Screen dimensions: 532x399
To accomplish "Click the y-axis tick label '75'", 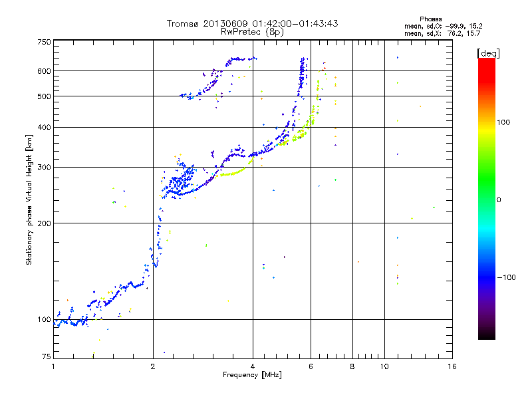I will point(47,356).
